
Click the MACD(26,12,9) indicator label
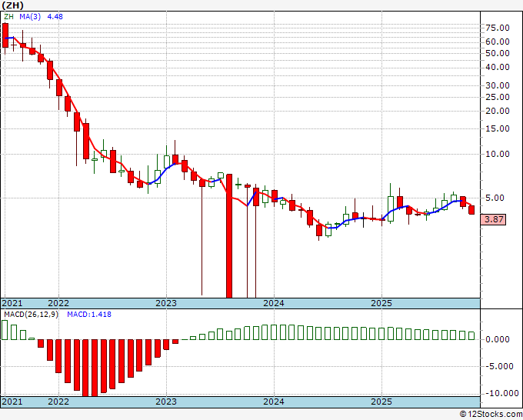click(31, 315)
